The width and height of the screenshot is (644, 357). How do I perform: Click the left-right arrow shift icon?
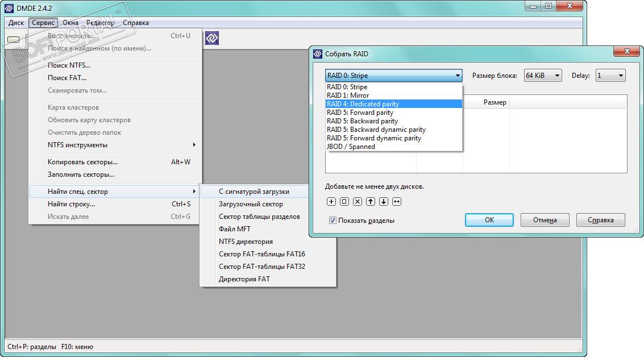point(397,201)
